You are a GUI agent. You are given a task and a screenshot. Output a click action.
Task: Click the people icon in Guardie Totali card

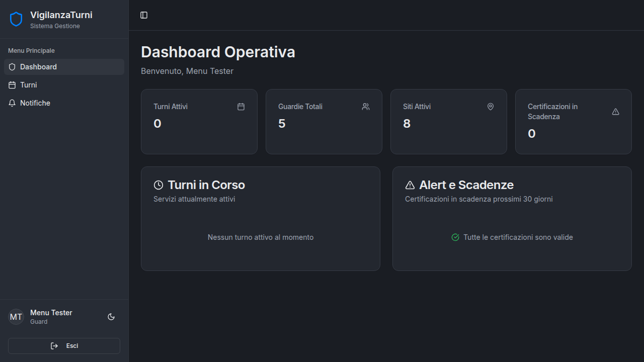[x=366, y=107]
